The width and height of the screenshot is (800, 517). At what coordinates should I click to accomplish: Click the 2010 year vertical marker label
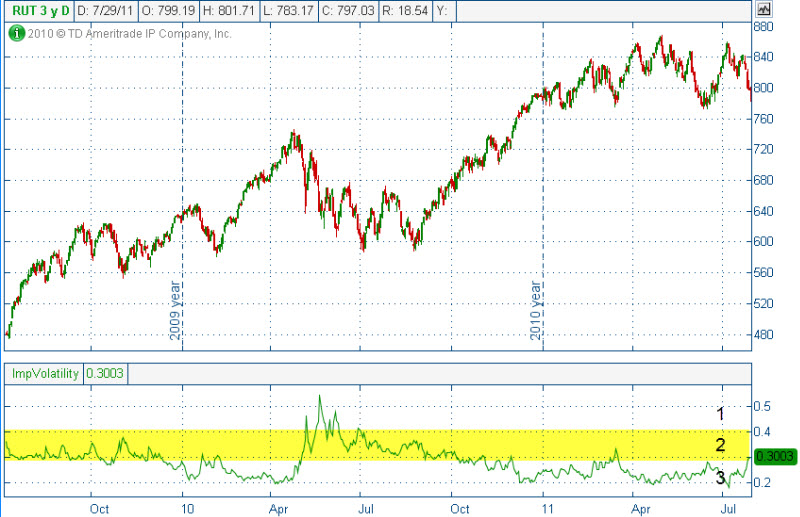coord(536,310)
